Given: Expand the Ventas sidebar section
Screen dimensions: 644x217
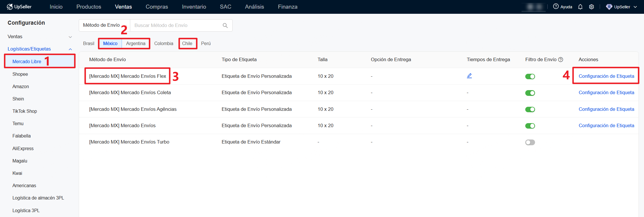Looking at the screenshot, I should click(x=70, y=37).
